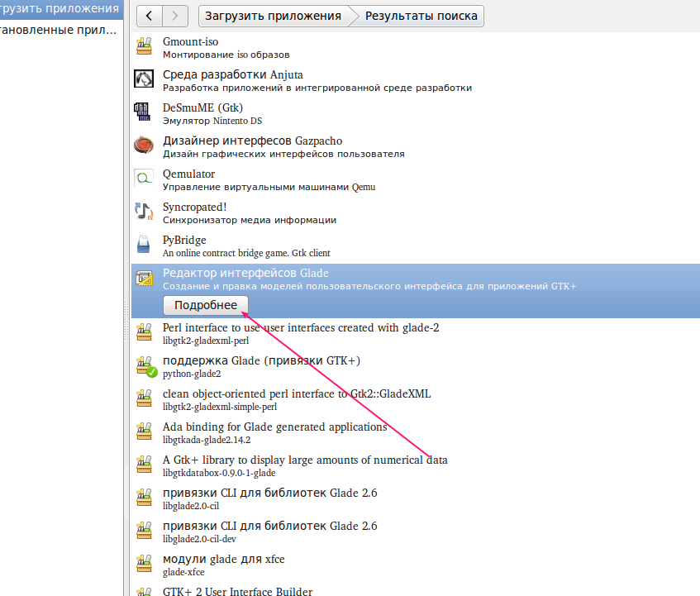
Task: Select Установленные приложения in the sidebar
Action: (x=60, y=30)
